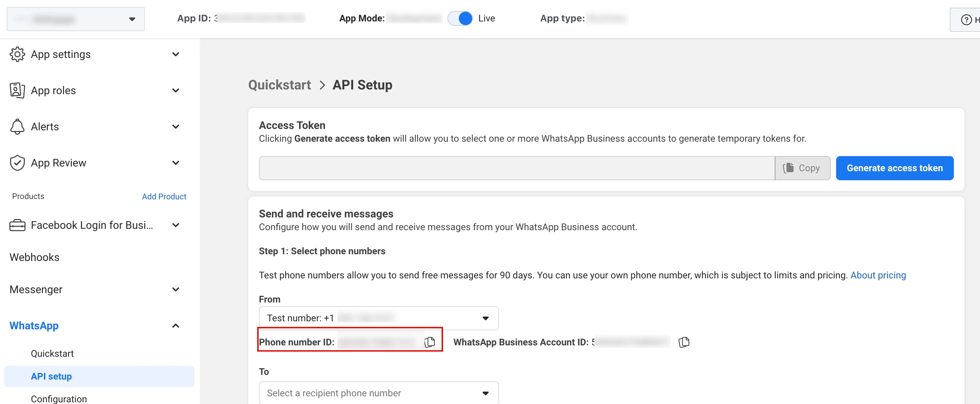This screenshot has width=980, height=404.
Task: Expand Facebook Login for Business chevron
Action: coord(176,225)
